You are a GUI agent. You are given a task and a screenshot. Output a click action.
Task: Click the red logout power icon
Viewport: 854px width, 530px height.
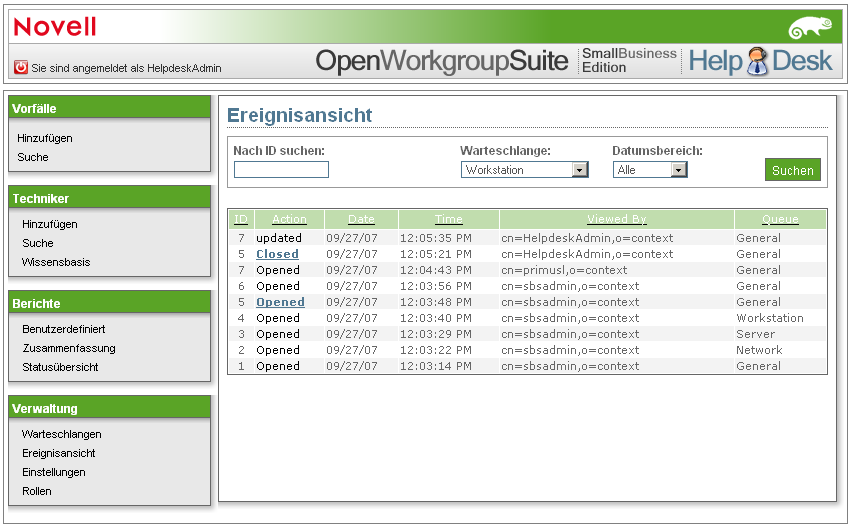(x=21, y=68)
